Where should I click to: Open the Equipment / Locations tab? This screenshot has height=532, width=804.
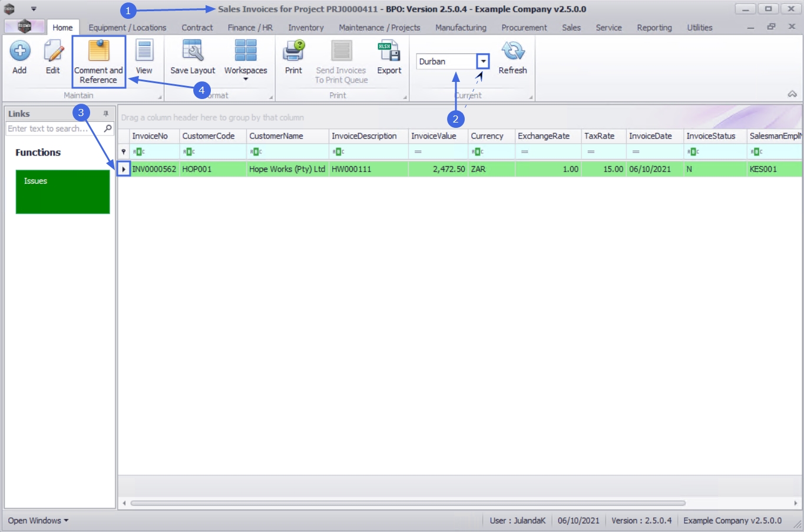pyautogui.click(x=127, y=28)
